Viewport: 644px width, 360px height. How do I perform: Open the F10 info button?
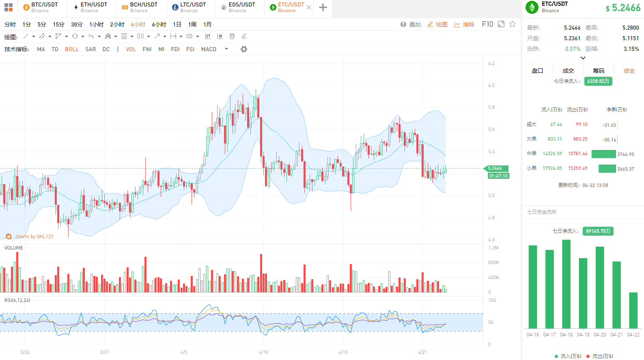[487, 24]
